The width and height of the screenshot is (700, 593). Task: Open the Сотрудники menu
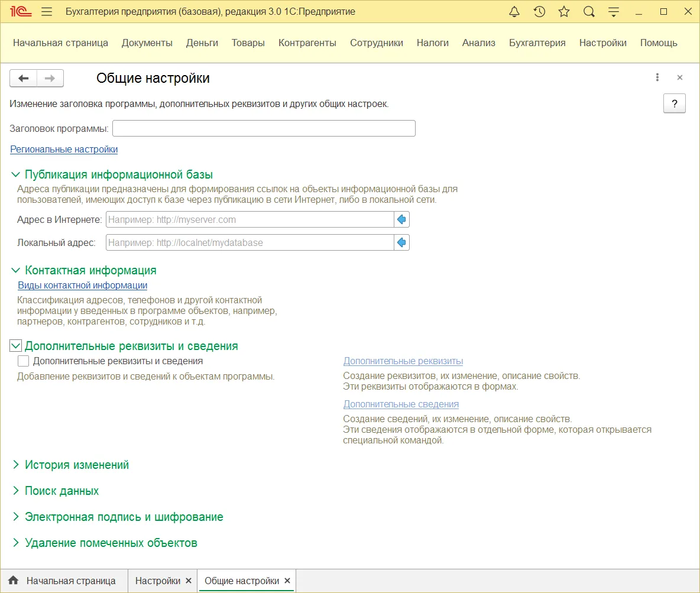[377, 43]
